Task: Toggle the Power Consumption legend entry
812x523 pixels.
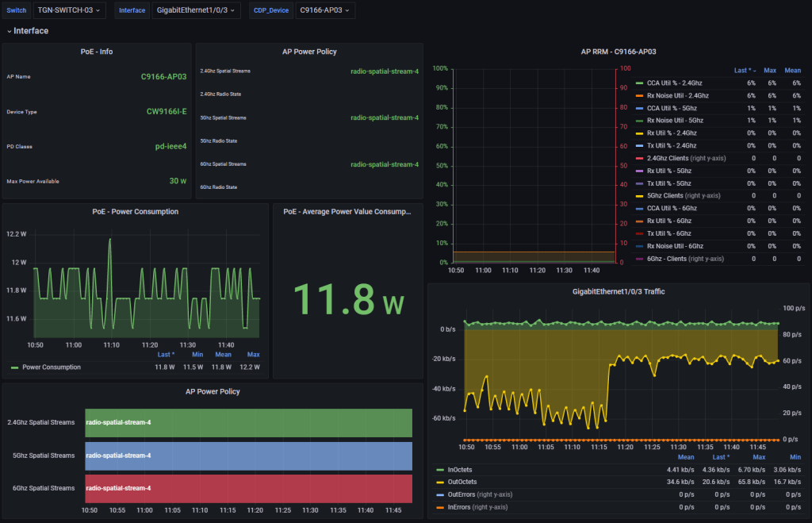Action: pos(52,367)
